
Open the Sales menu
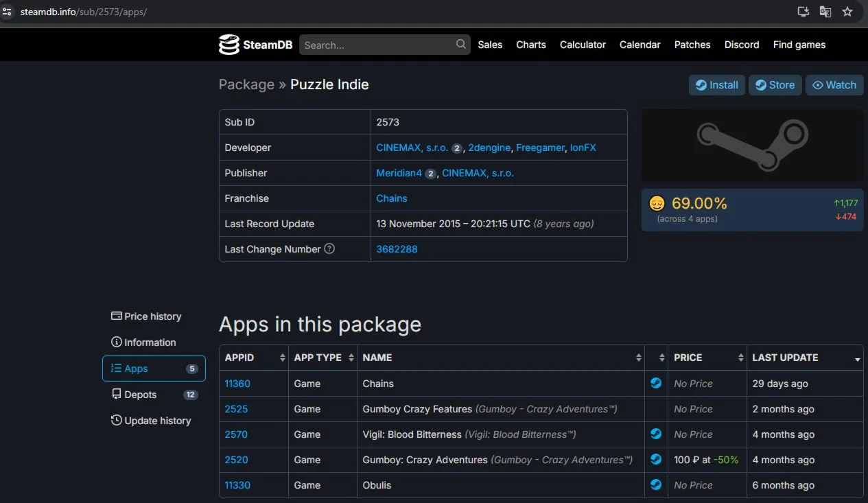point(490,45)
